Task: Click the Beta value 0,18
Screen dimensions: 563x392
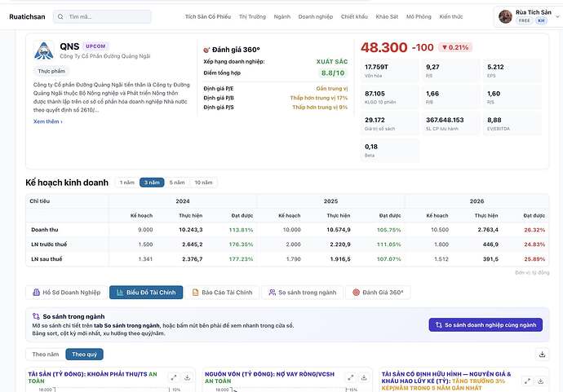Action: pos(371,147)
